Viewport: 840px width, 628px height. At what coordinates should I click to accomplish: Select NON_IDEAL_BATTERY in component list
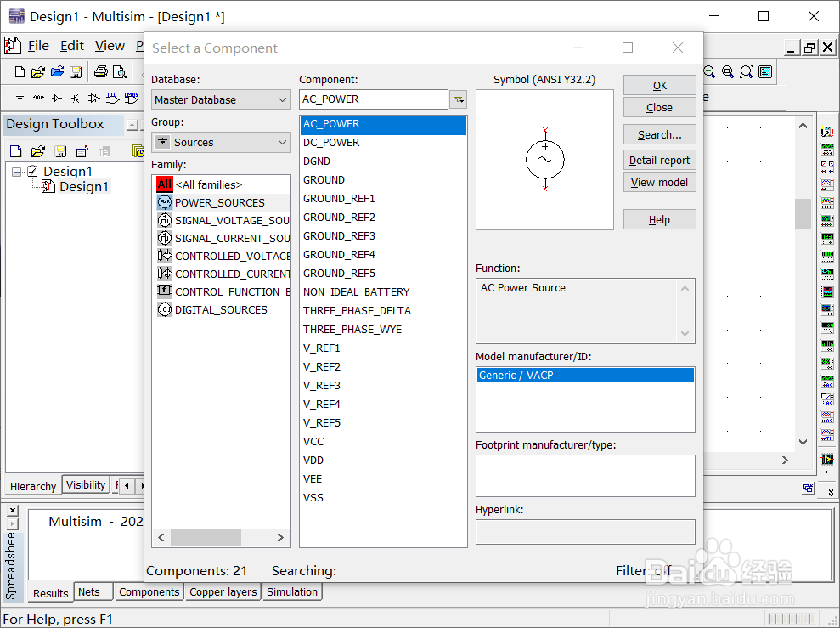click(x=383, y=292)
